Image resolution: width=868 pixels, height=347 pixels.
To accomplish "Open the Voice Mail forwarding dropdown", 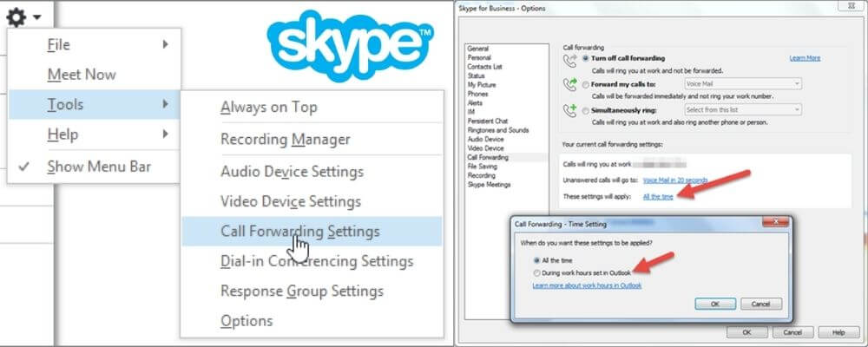I will click(x=742, y=84).
